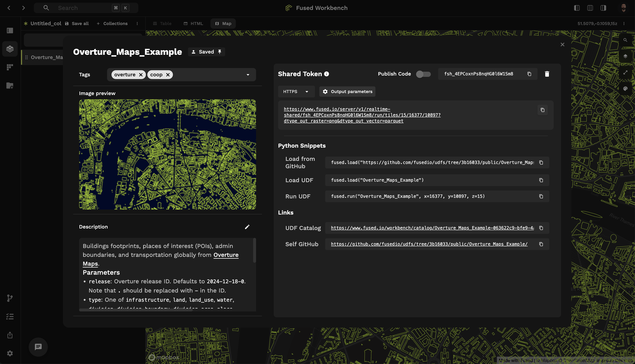Click the map coordinates 51.5079,-0.1059,15z
Image resolution: width=635 pixels, height=364 pixels.
click(x=597, y=24)
